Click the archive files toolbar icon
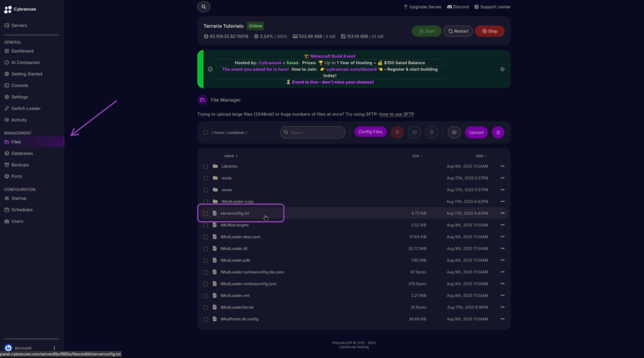Screen dimensions: 644x358 coord(431,133)
